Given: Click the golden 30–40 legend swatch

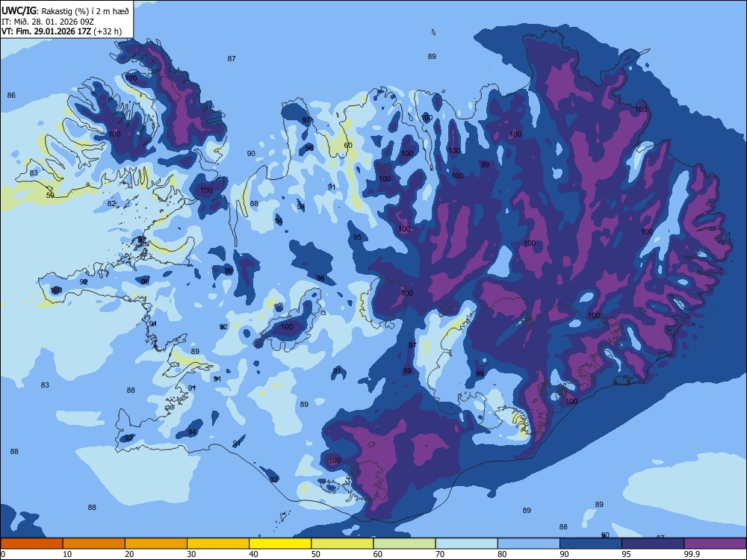Looking at the screenshot, I should pos(218,544).
